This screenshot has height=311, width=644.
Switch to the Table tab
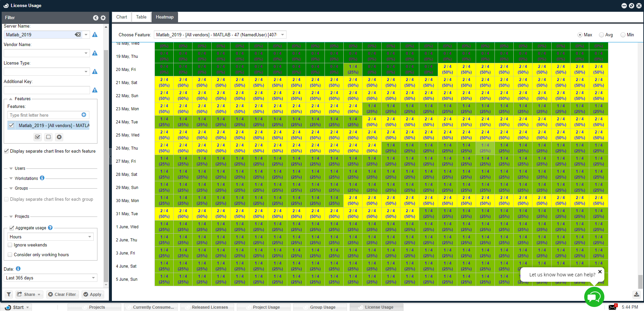[141, 17]
